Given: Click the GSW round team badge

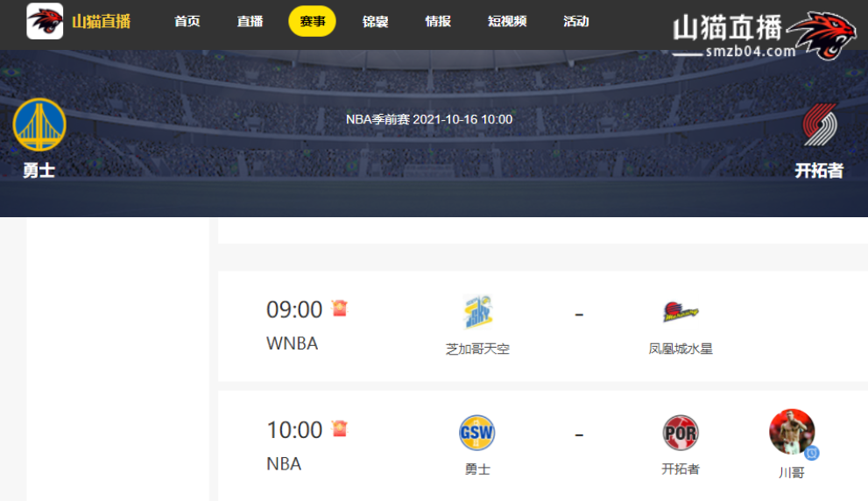Looking at the screenshot, I should [x=477, y=433].
